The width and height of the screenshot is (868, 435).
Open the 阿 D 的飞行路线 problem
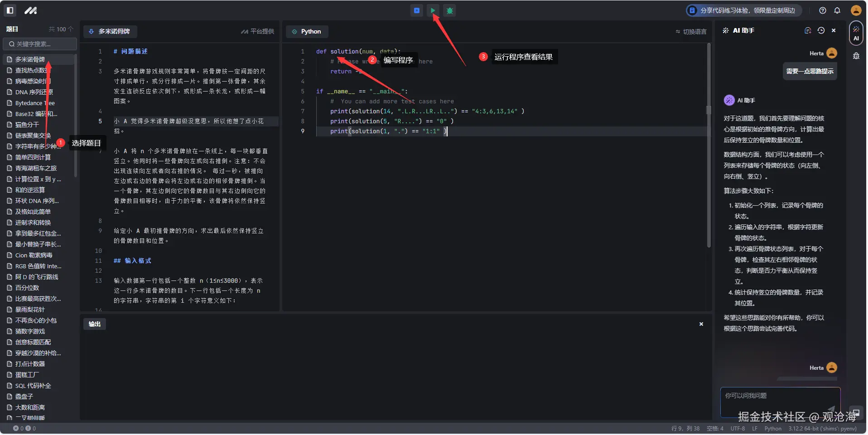[38, 277]
